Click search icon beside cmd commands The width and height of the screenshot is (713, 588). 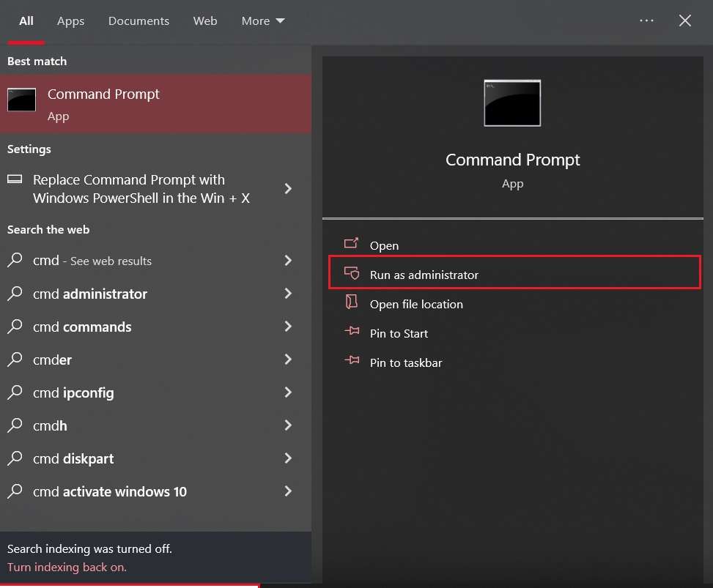click(x=15, y=327)
